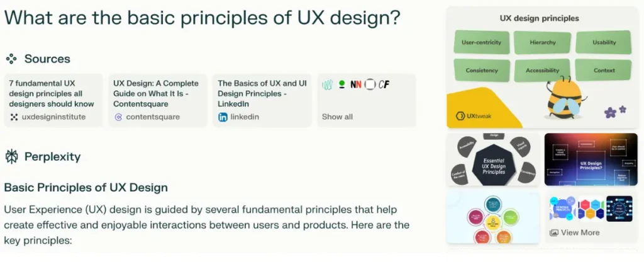Click the Sources heading

(47, 59)
